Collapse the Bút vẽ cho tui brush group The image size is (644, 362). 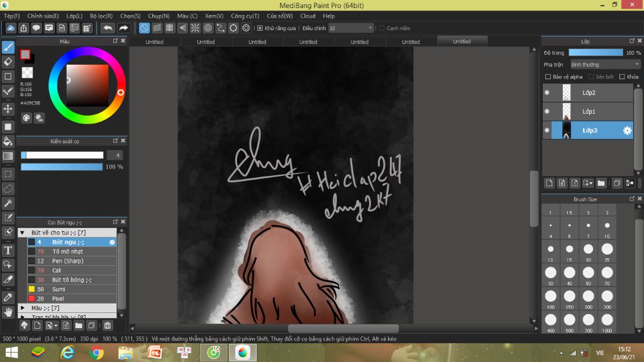(x=23, y=233)
